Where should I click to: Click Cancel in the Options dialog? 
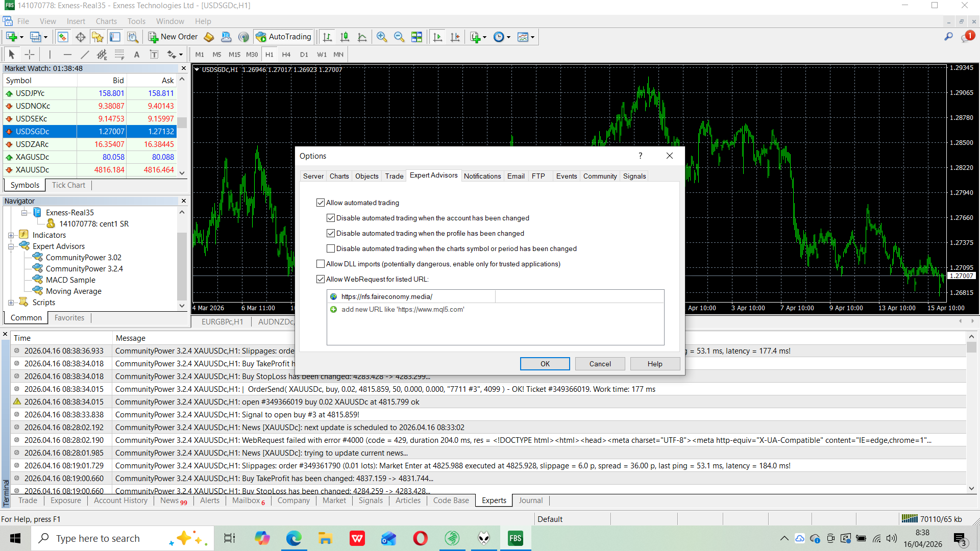click(600, 364)
